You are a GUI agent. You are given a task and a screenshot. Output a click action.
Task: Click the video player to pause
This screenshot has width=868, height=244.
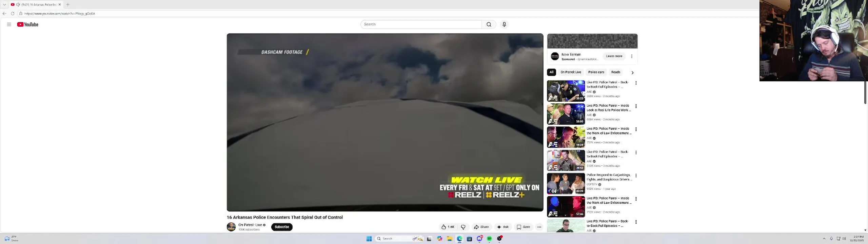pos(385,122)
